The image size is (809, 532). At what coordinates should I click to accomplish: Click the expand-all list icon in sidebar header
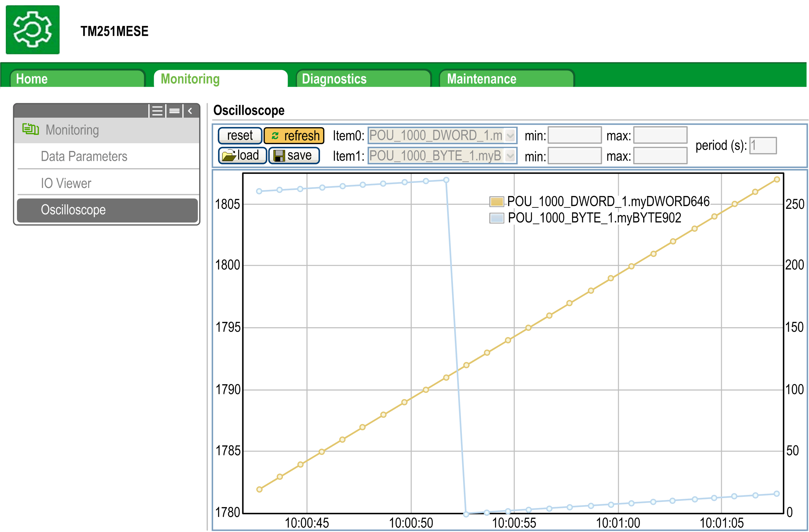[157, 111]
